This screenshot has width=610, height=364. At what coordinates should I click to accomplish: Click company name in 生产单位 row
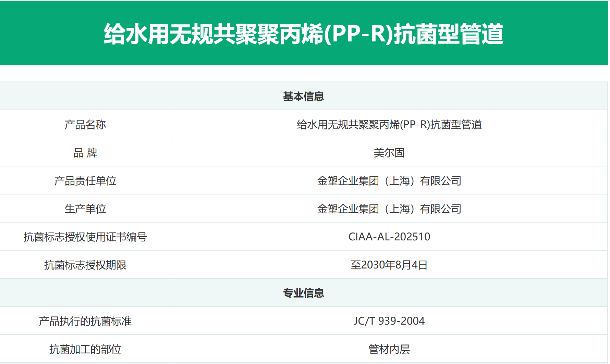click(389, 209)
